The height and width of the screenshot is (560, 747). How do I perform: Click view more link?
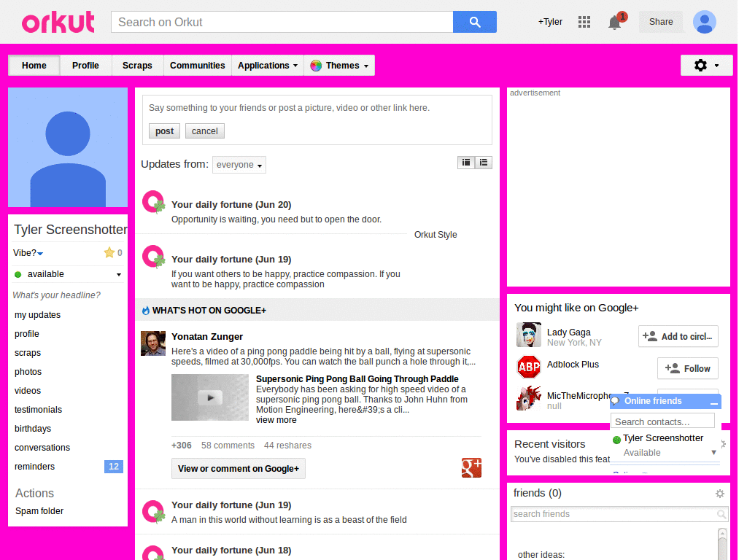(x=276, y=420)
